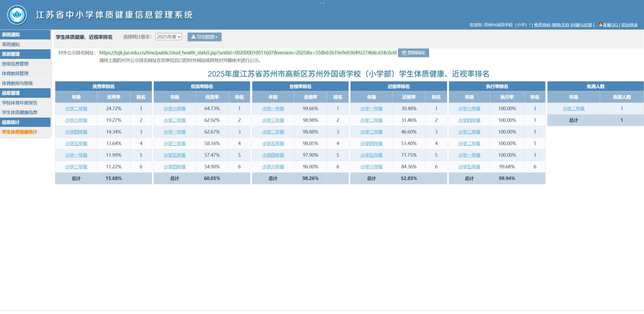Click the 客服QQ penguin icon
Screen dimensions: 644x314
tap(600, 24)
